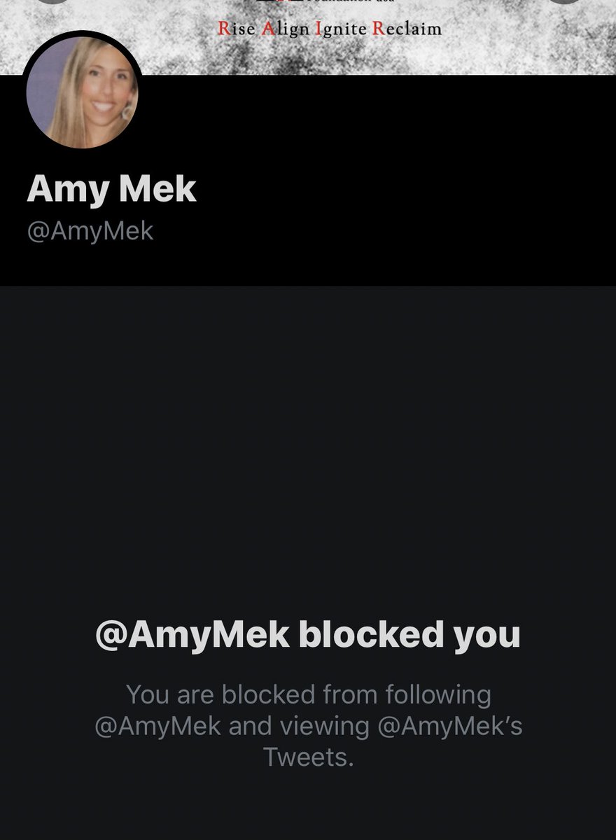Tap the word "Reclaim" in the banner tagline
616x840 pixels.
click(x=407, y=29)
